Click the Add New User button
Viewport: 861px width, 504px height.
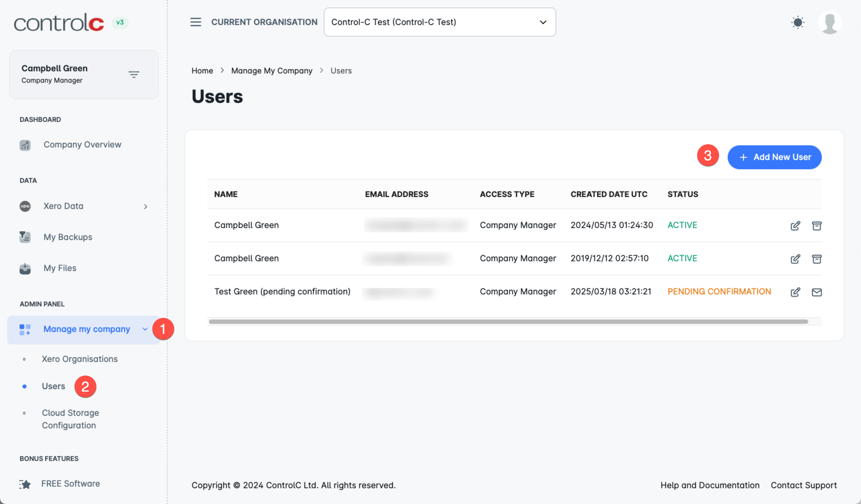tap(774, 157)
